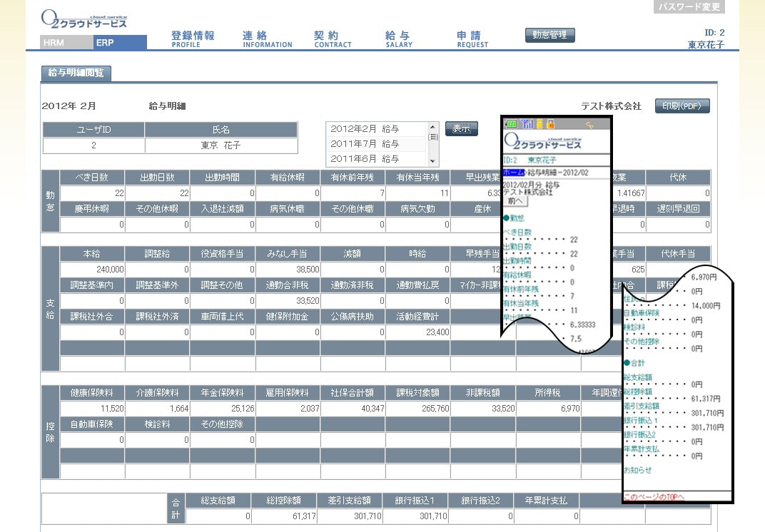Open the 契約 CONTRACT menu

pos(333,39)
